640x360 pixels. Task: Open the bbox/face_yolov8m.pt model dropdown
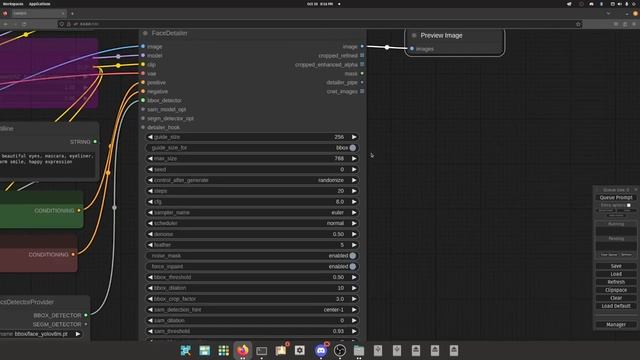tap(41, 334)
